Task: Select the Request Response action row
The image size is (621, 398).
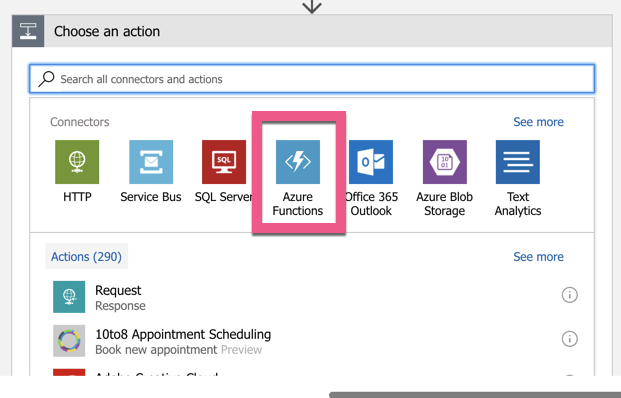Action: pyautogui.click(x=312, y=297)
